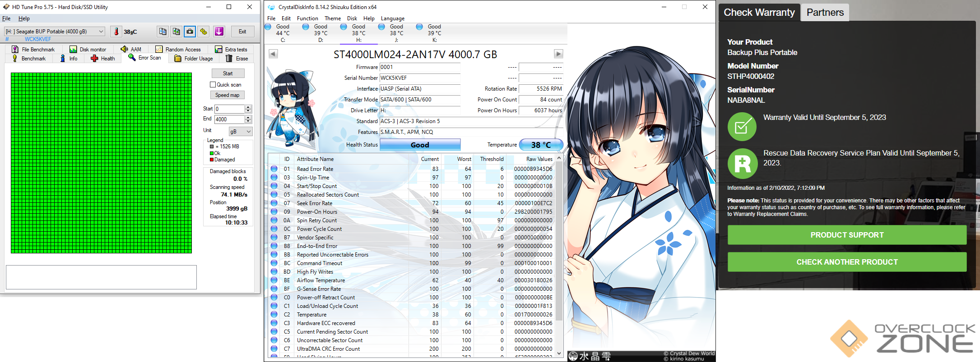Click the Start button for error scan
Image resolution: width=980 pixels, height=362 pixels.
(x=228, y=73)
